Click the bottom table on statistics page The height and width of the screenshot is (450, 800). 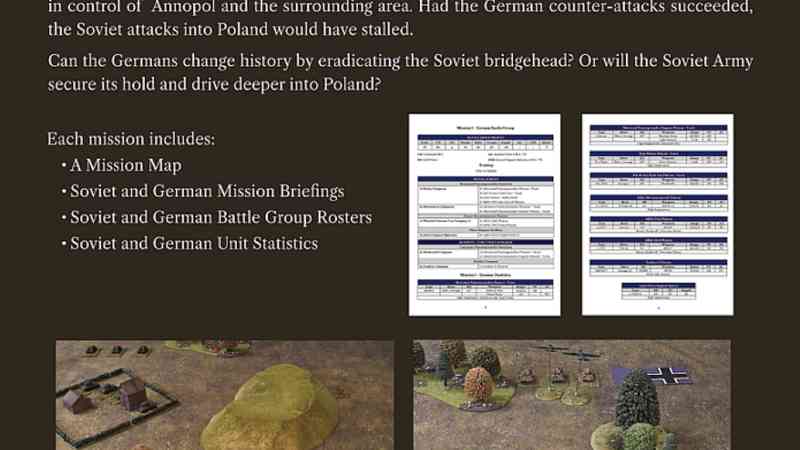pos(657,290)
